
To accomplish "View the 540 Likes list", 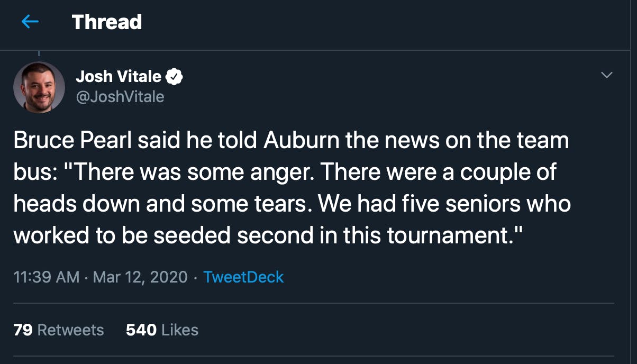I will tap(162, 330).
